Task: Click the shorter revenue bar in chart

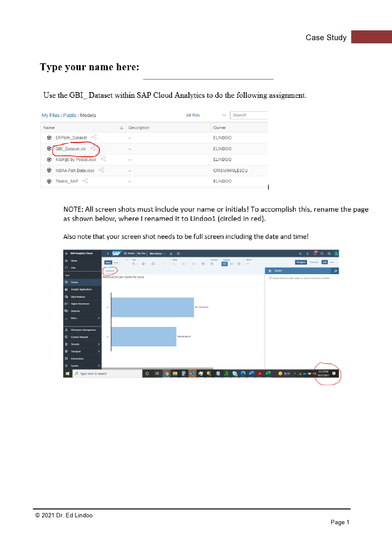Action: (x=144, y=336)
